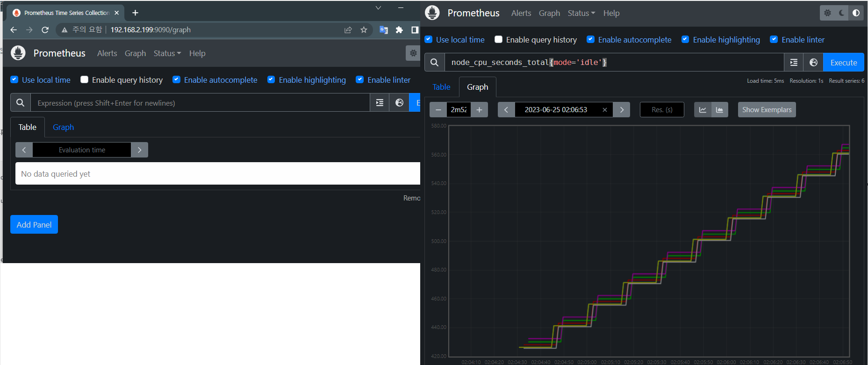Toggle the browser side panel icon

[415, 30]
